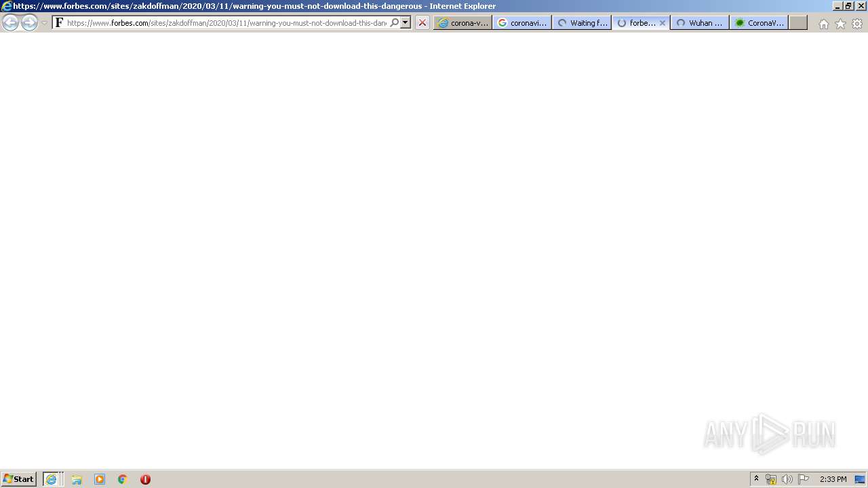Click the search magnifier in address bar
This screenshot has width=868, height=488.
pos(394,22)
